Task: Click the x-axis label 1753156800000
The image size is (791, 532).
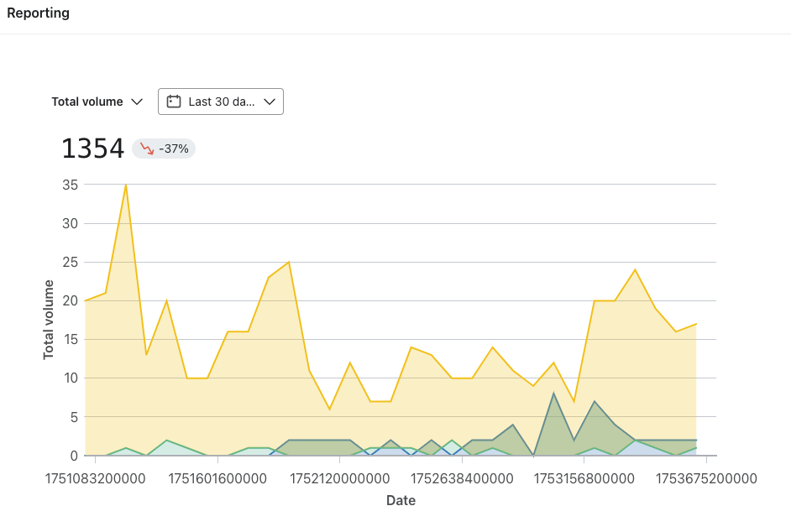Action: pos(584,479)
